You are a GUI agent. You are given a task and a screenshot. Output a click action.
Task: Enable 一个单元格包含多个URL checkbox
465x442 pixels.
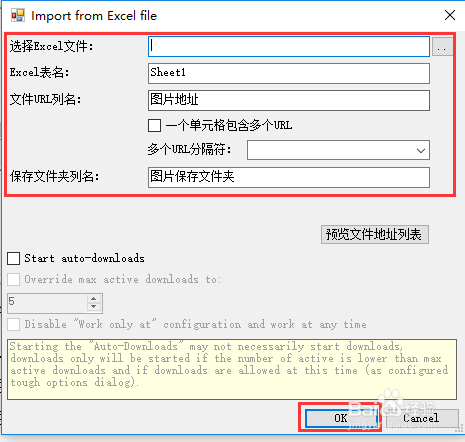click(x=155, y=126)
